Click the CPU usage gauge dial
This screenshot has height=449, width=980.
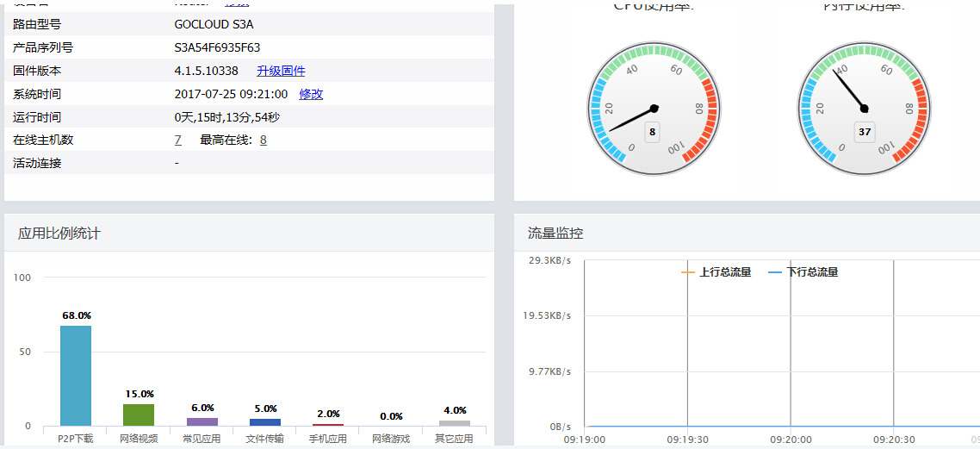(654, 109)
